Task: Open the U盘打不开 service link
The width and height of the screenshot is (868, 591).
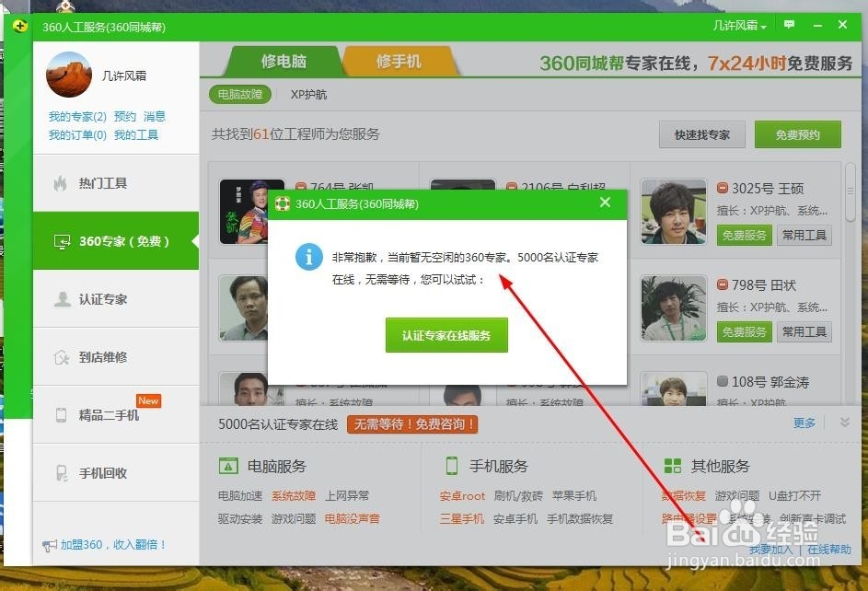Action: pos(795,496)
